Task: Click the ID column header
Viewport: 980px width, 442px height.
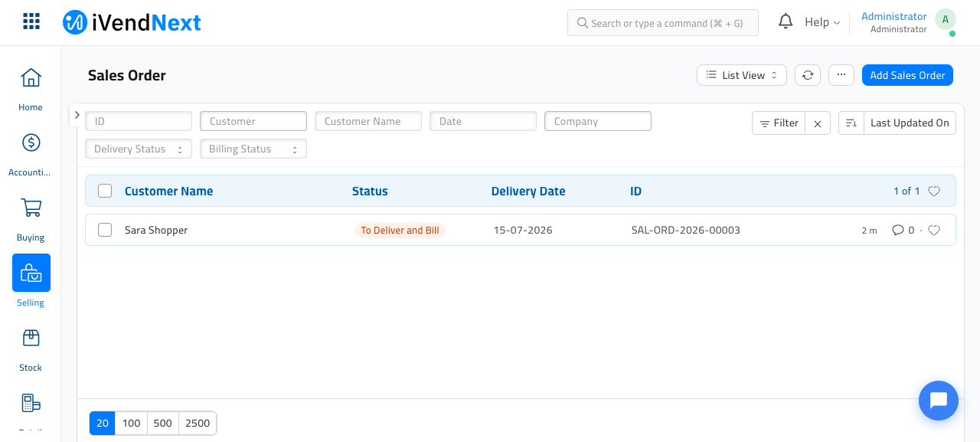Action: [x=635, y=192]
